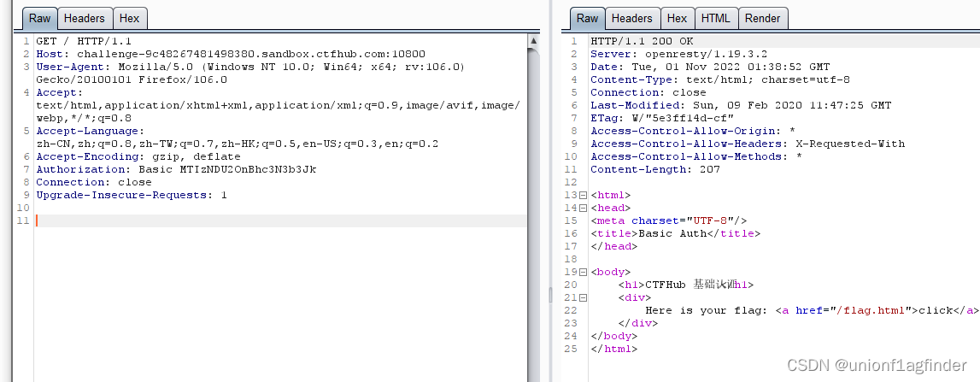Collapse the <head> element fold on line 14
The height and width of the screenshot is (382, 980).
(583, 209)
